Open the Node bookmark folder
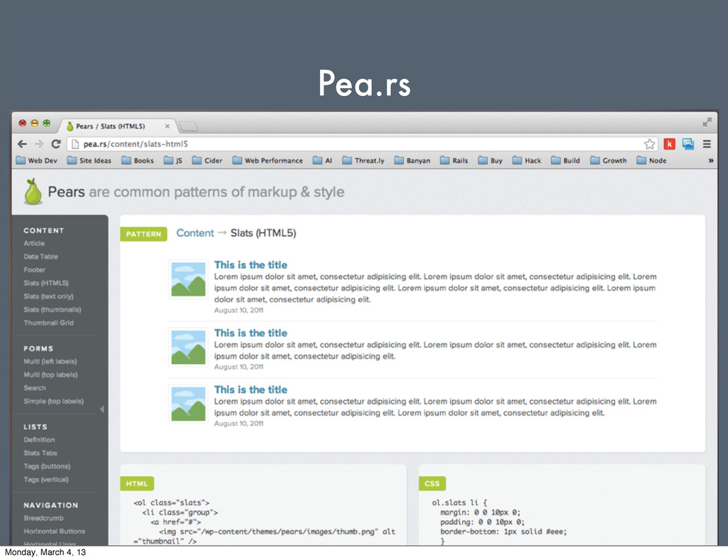Viewport: 728px width, 560px height. (x=651, y=161)
